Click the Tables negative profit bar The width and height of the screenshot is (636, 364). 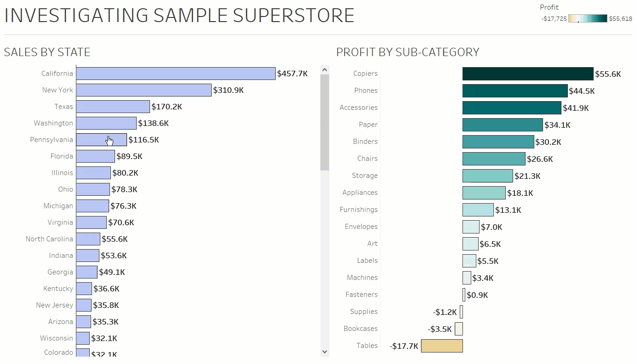pos(441,346)
